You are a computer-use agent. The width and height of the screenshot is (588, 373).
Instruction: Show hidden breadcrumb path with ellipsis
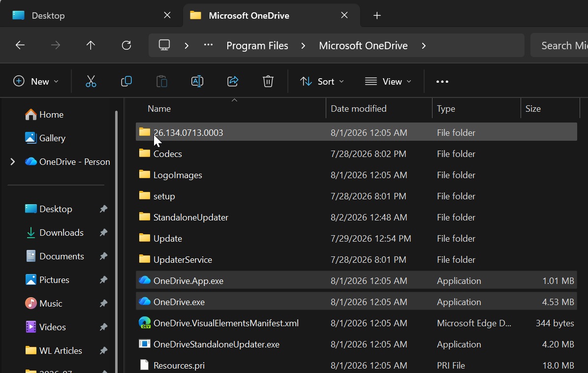pyautogui.click(x=208, y=45)
